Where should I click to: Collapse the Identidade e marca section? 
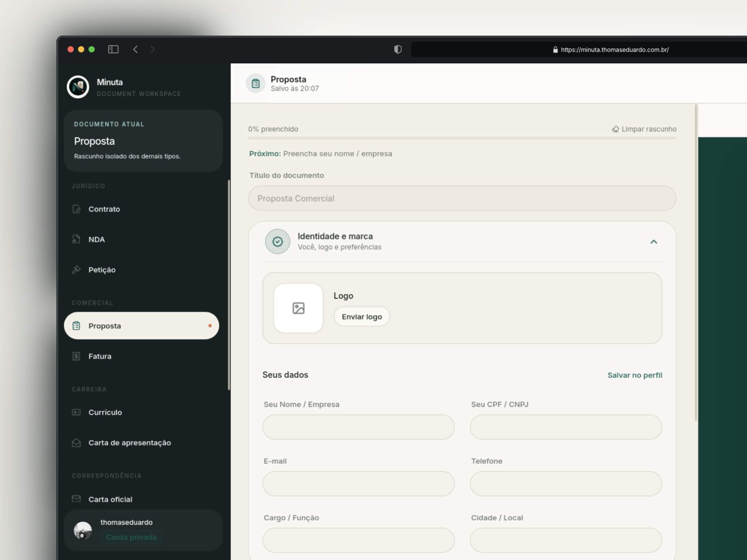(x=654, y=242)
